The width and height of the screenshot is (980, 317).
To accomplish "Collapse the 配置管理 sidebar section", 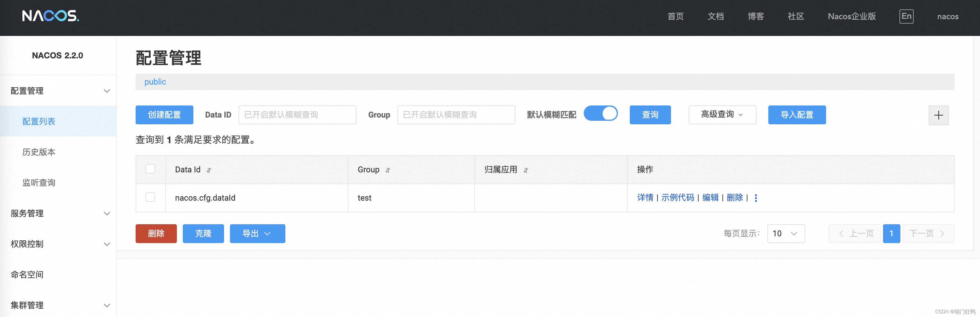I will click(x=58, y=91).
